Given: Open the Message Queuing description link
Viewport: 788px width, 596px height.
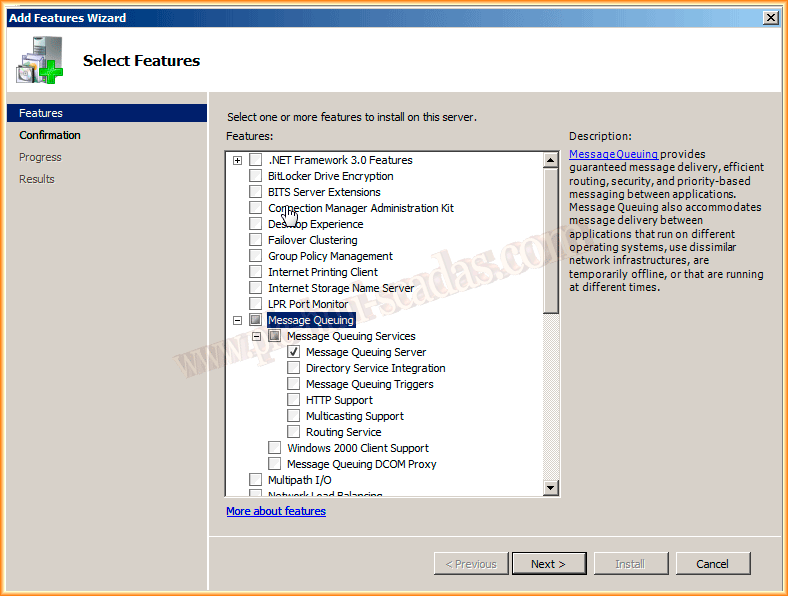Looking at the screenshot, I should click(613, 154).
